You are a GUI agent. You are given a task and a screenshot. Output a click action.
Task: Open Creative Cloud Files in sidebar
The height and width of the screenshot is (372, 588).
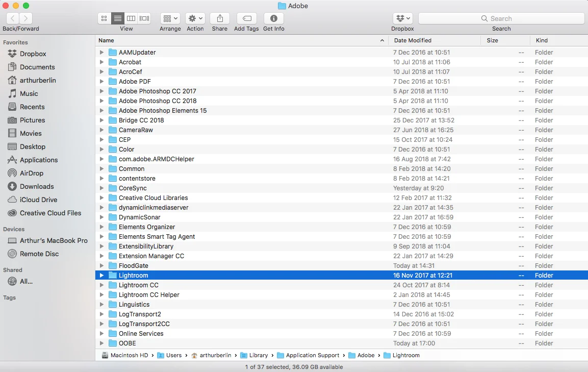(x=44, y=213)
